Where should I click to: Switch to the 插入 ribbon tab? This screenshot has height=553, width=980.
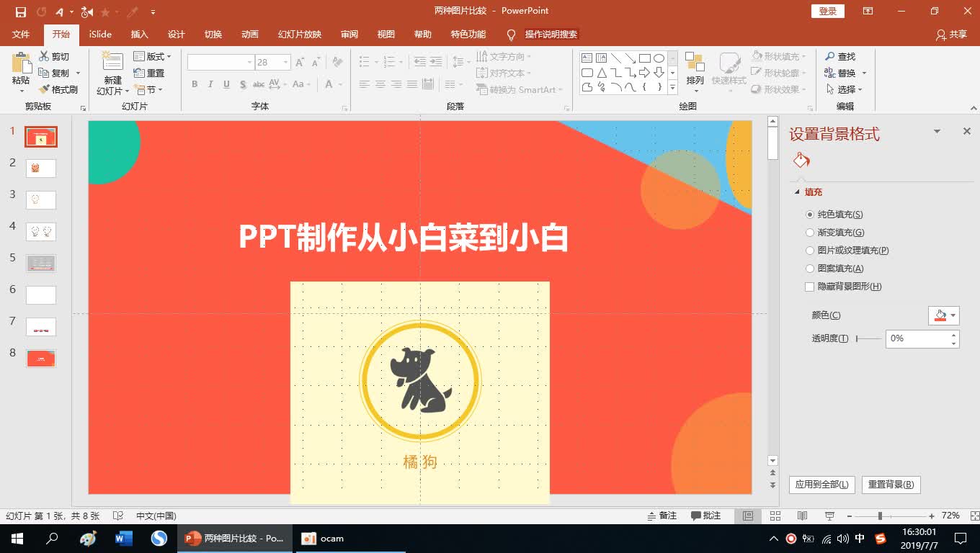pyautogui.click(x=139, y=34)
